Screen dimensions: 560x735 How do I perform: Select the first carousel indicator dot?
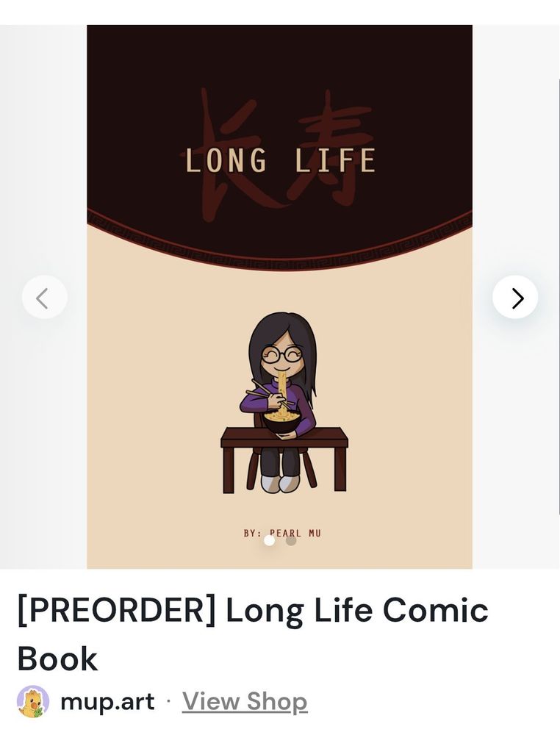(269, 540)
